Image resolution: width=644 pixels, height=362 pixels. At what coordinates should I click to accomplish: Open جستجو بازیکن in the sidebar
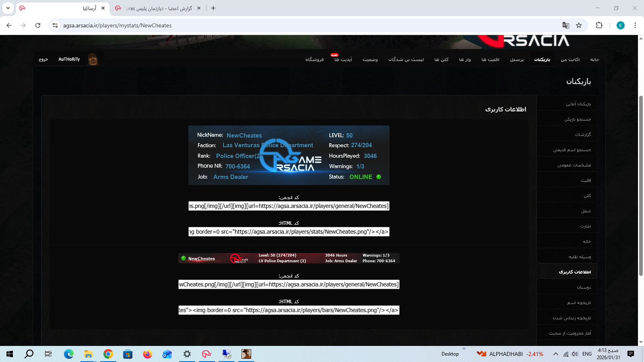(x=577, y=119)
